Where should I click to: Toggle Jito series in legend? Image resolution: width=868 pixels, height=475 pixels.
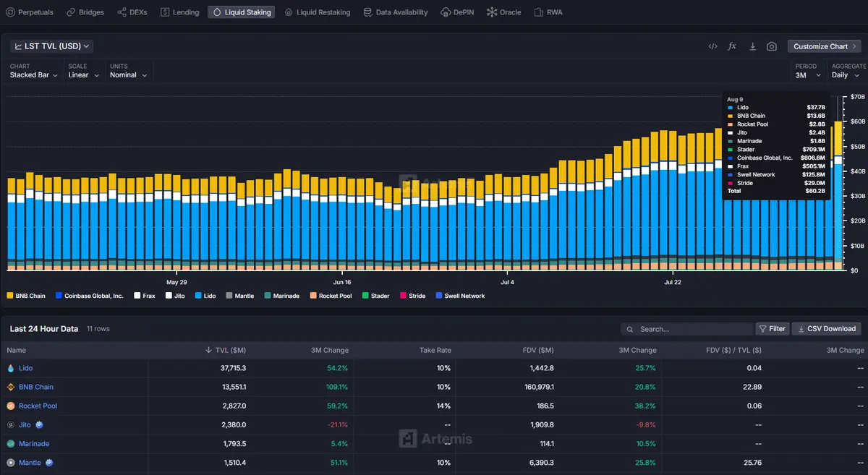tap(175, 296)
